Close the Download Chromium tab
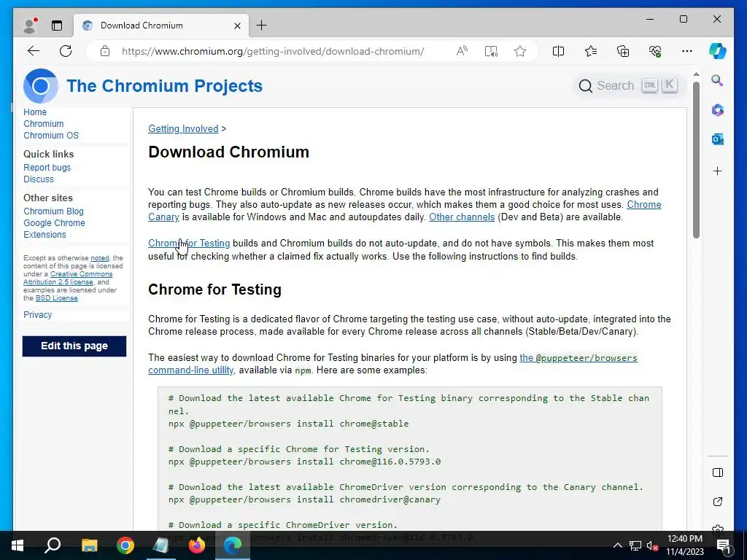Image resolution: width=747 pixels, height=560 pixels. [x=237, y=26]
